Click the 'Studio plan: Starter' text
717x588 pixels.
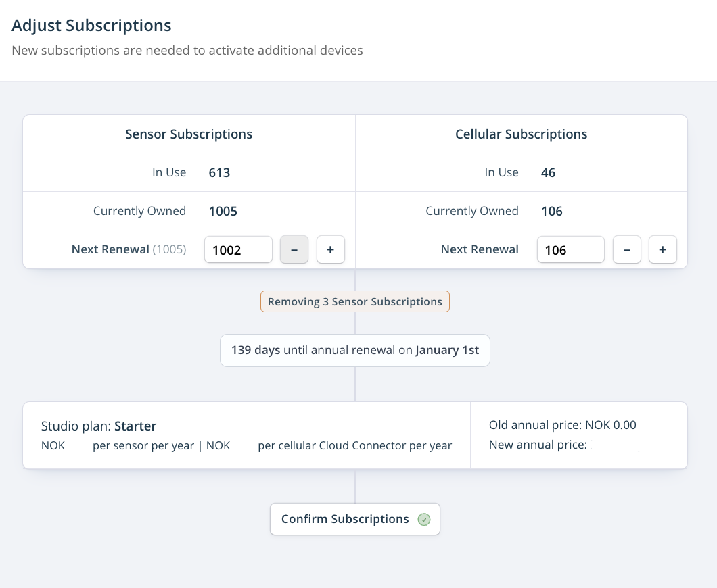pyautogui.click(x=99, y=426)
